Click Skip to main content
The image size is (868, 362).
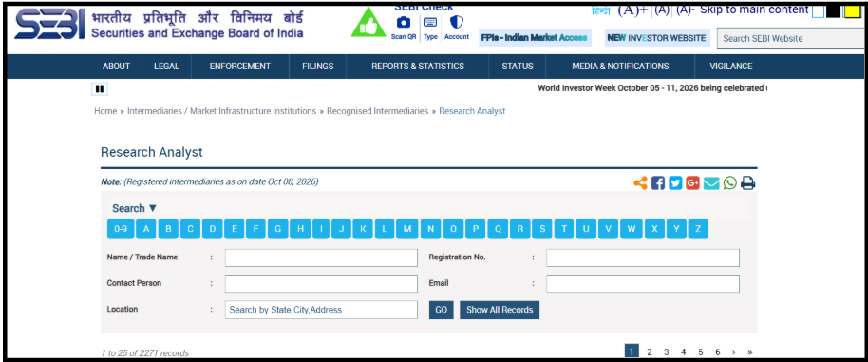pos(754,10)
